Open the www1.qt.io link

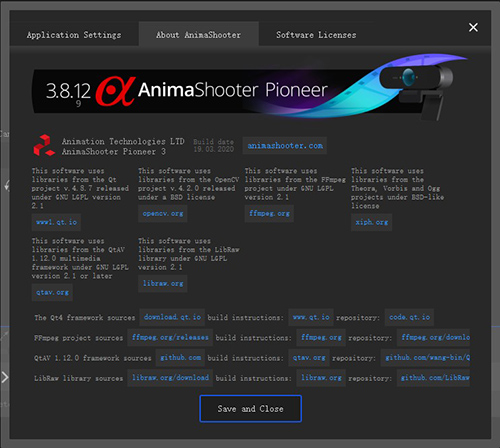(56, 222)
